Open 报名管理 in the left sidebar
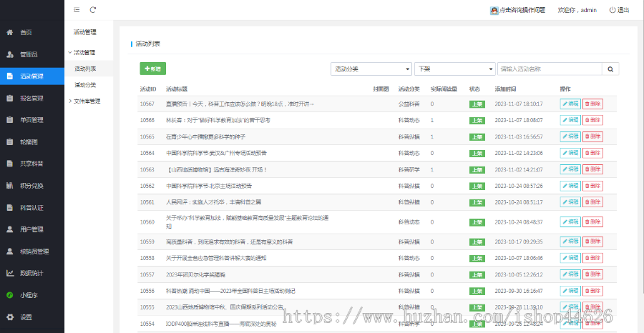Image resolution: width=644 pixels, height=333 pixels. (32, 98)
